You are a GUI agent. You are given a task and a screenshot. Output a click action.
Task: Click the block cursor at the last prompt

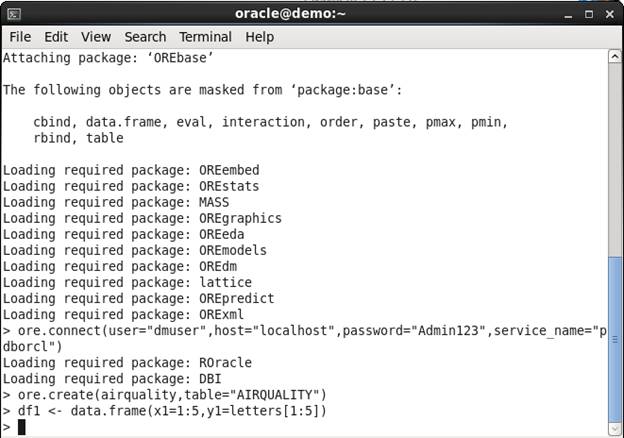click(x=22, y=427)
